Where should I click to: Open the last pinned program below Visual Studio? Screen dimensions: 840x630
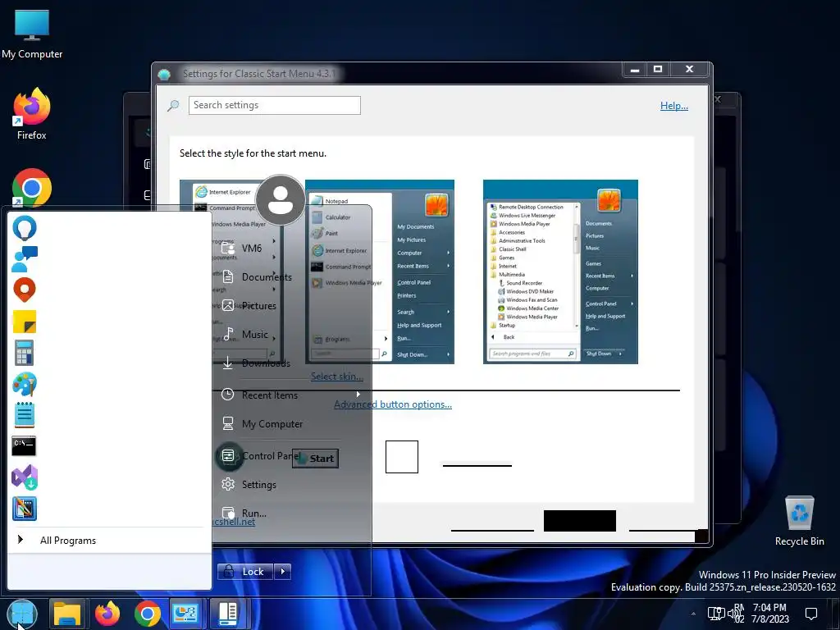[25, 509]
